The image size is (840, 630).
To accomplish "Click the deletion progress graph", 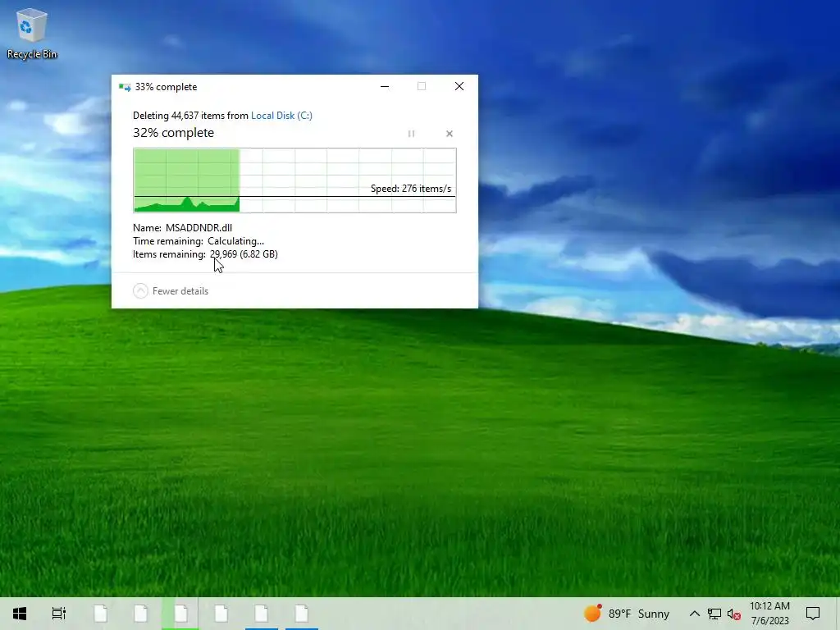I will (x=294, y=180).
